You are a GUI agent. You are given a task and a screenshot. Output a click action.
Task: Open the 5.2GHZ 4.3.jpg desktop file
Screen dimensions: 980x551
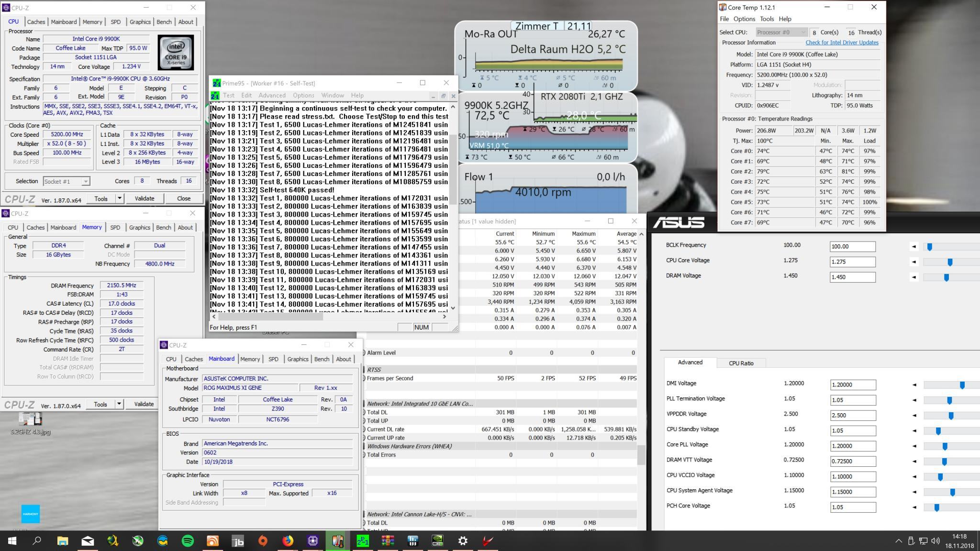pos(30,423)
